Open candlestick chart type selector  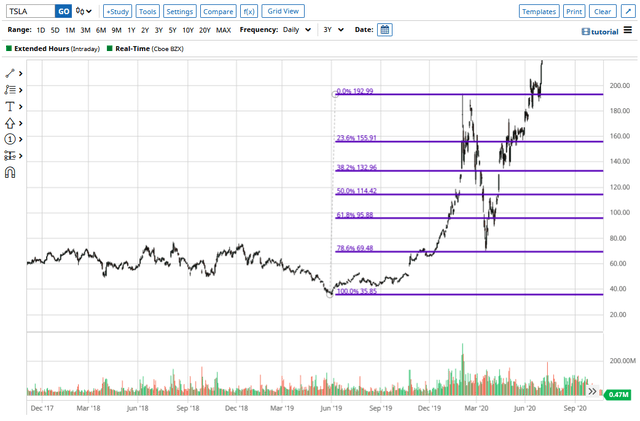pos(84,11)
